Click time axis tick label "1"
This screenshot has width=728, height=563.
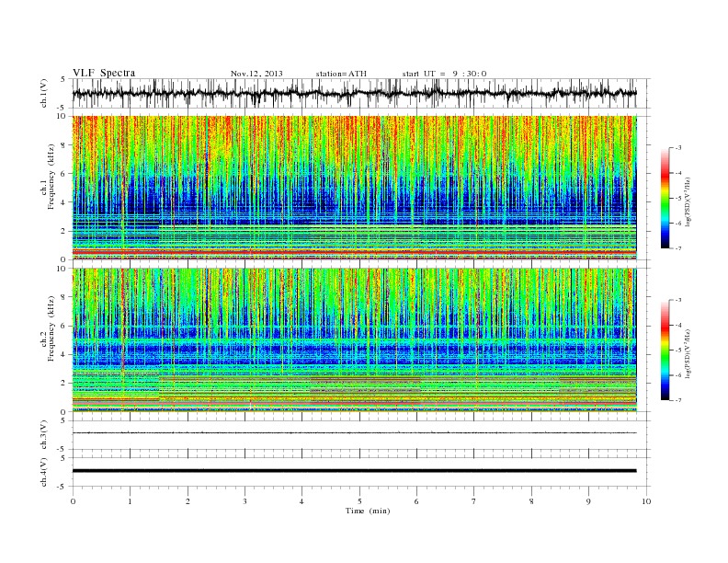[x=131, y=501]
